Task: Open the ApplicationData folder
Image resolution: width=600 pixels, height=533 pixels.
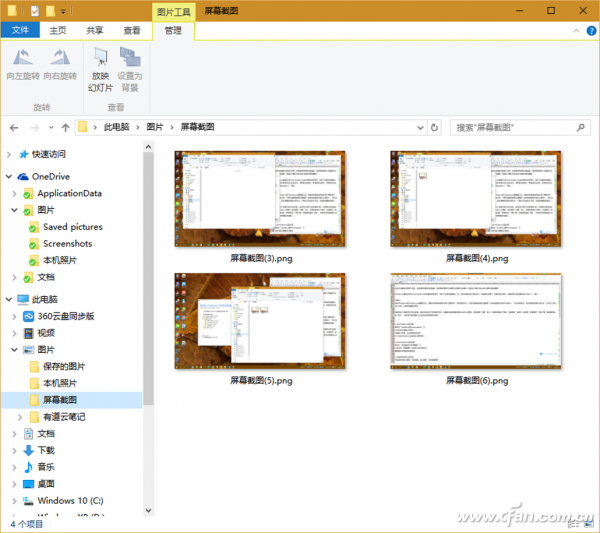Action: coord(70,193)
